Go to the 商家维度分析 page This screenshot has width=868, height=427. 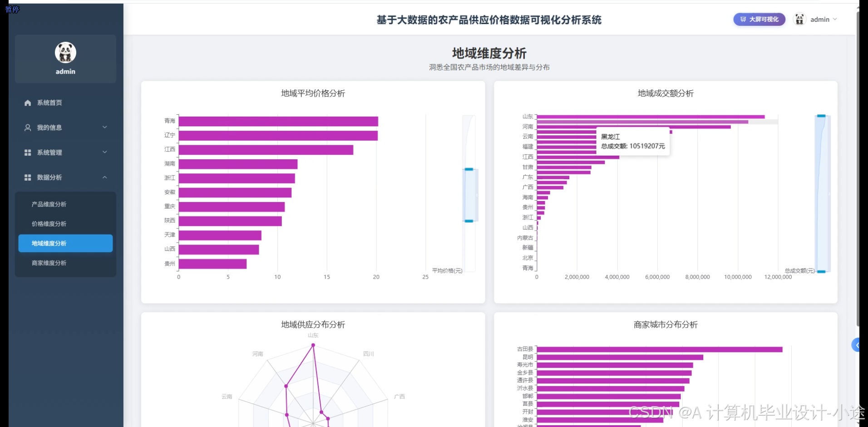tap(65, 263)
